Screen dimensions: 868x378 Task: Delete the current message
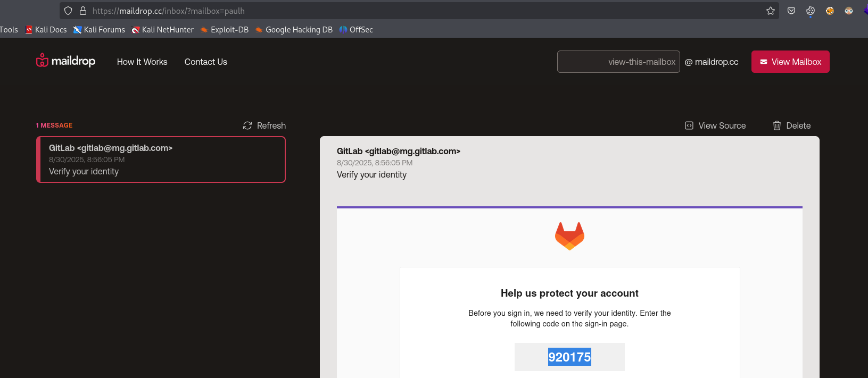[x=791, y=125]
